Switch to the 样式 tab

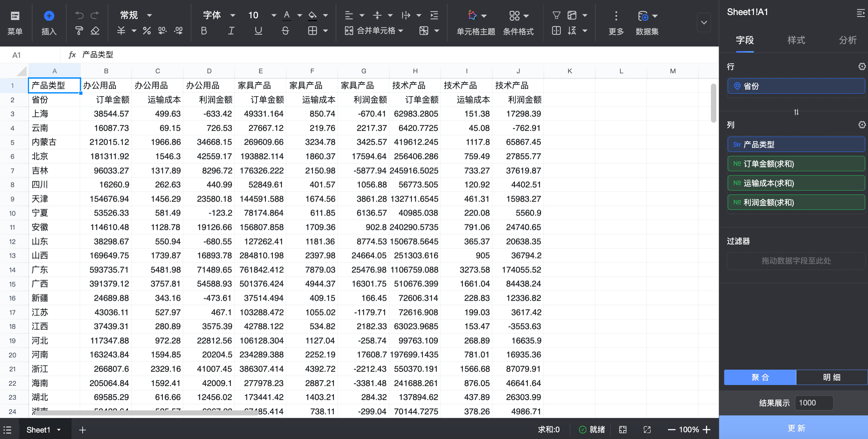point(796,40)
